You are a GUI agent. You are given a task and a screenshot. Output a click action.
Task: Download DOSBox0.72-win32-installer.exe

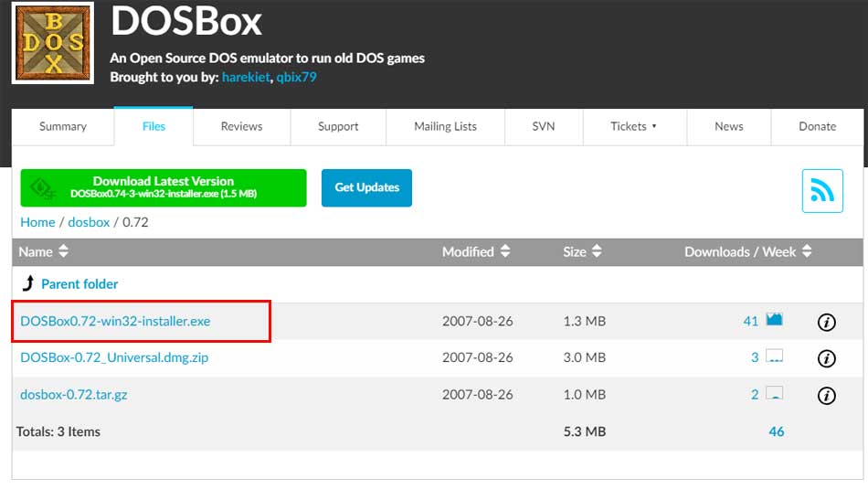[115, 321]
